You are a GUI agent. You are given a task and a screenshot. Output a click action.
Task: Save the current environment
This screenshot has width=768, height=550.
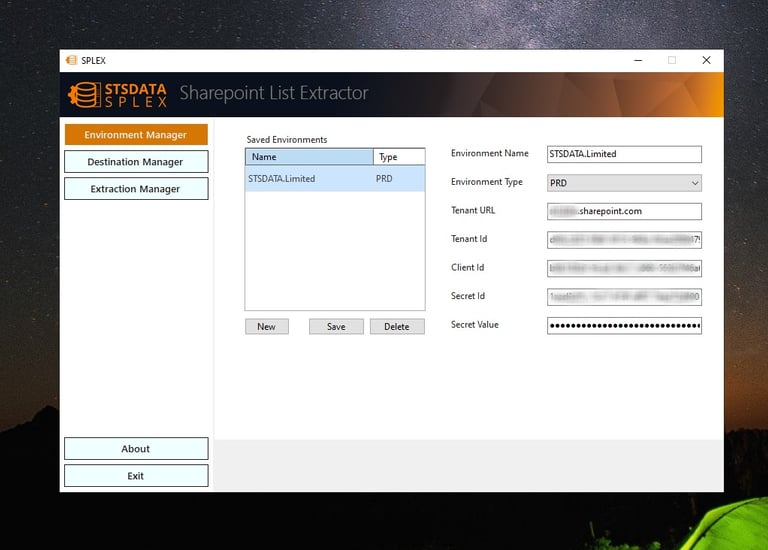pyautogui.click(x=336, y=327)
